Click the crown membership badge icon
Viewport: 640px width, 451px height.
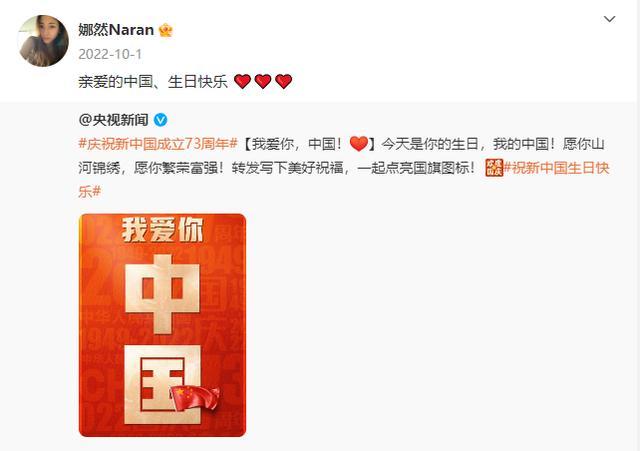click(x=165, y=30)
